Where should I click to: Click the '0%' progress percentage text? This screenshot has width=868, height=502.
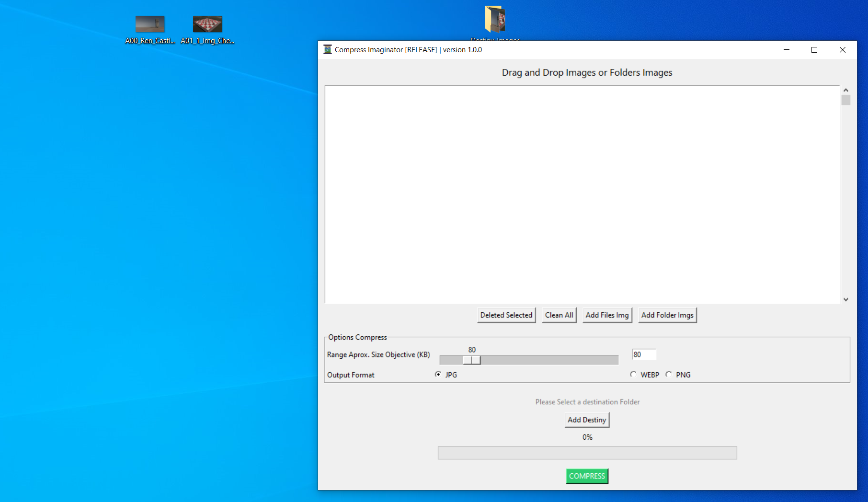coord(587,437)
